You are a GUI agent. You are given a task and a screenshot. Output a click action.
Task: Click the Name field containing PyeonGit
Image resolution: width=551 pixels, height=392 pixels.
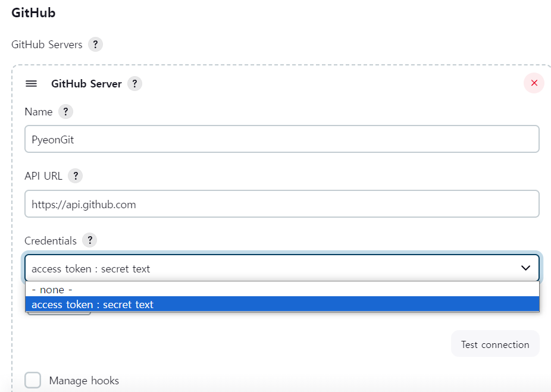pyautogui.click(x=282, y=139)
